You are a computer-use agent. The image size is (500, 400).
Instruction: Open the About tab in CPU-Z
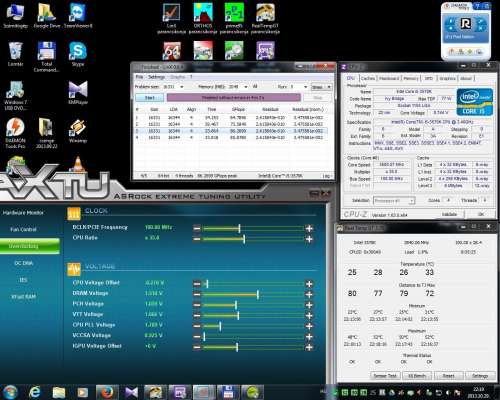pos(466,78)
